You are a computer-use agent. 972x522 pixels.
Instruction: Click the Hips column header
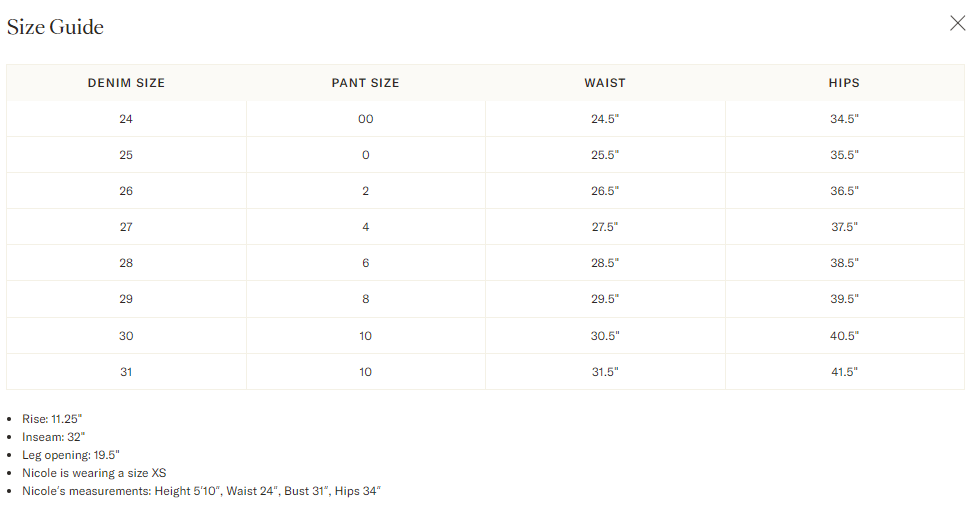pyautogui.click(x=844, y=83)
